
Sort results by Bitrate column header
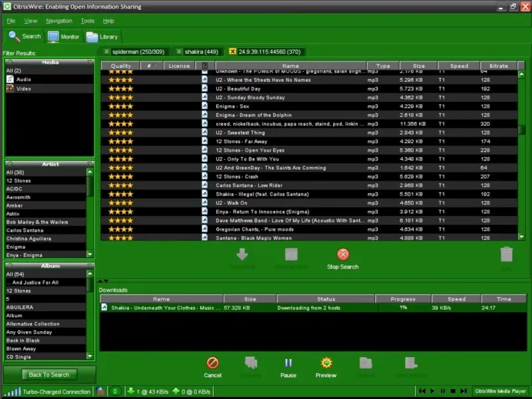(x=498, y=66)
